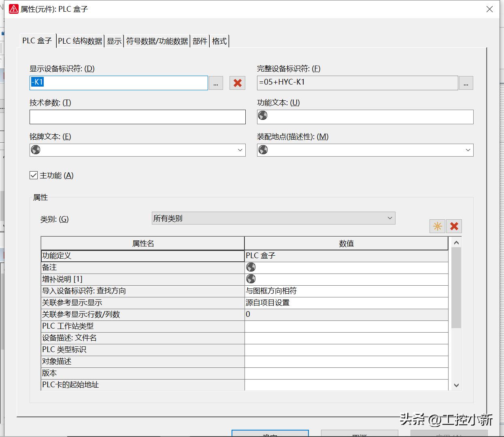Click globe icon in 增补说明 [1] row
Screen dimensions: 504x437
point(251,278)
